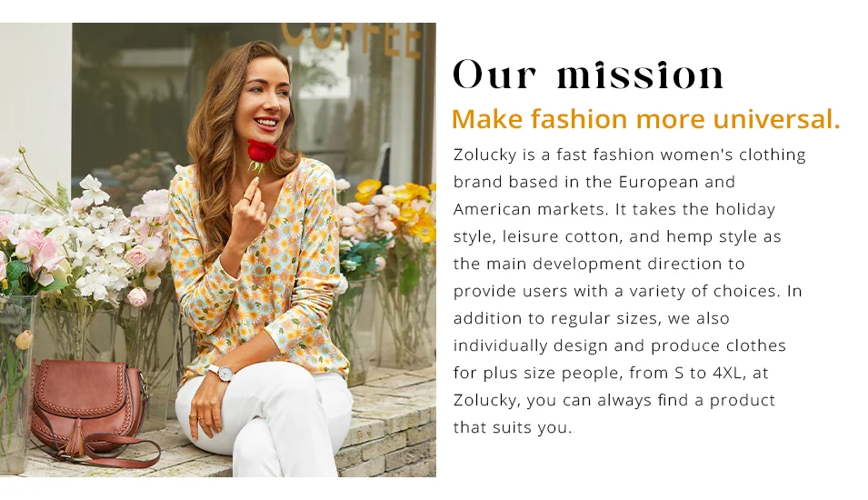Click the 'European and' text line

(x=677, y=182)
